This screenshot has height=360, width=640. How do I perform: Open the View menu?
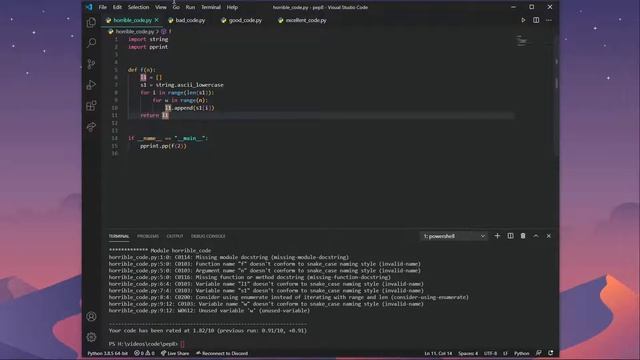coord(160,7)
